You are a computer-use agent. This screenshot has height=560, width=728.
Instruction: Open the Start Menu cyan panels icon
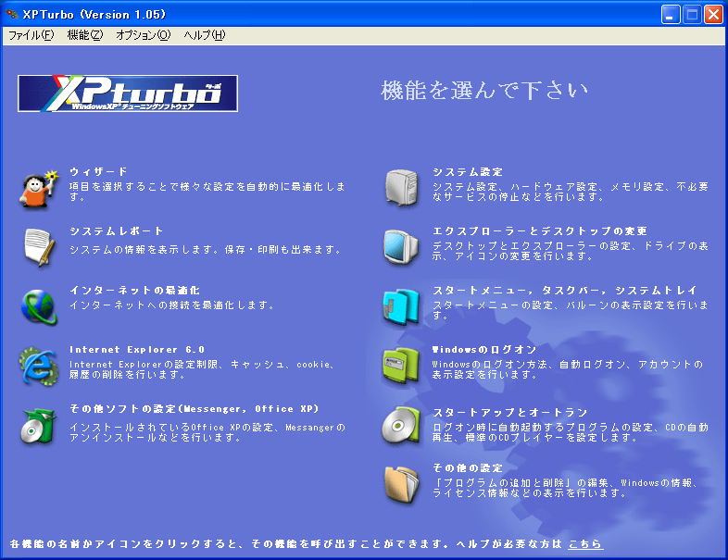click(401, 306)
